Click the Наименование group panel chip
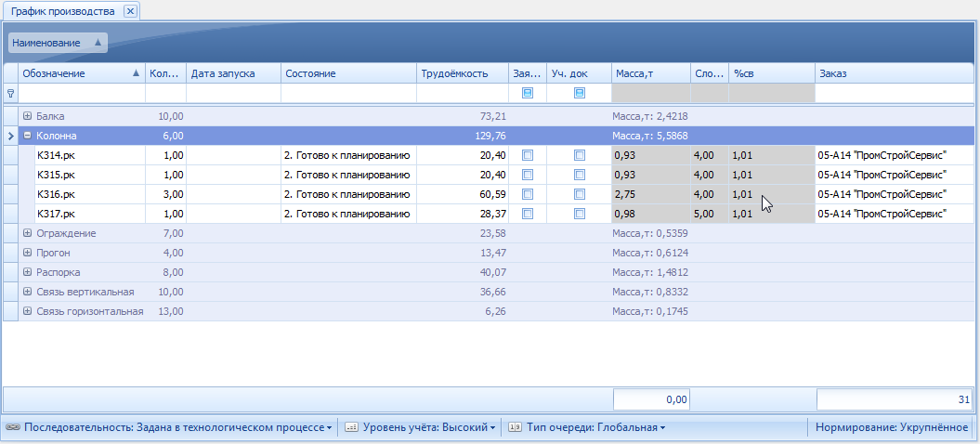Image resolution: width=980 pixels, height=444 pixels. pyautogui.click(x=58, y=43)
